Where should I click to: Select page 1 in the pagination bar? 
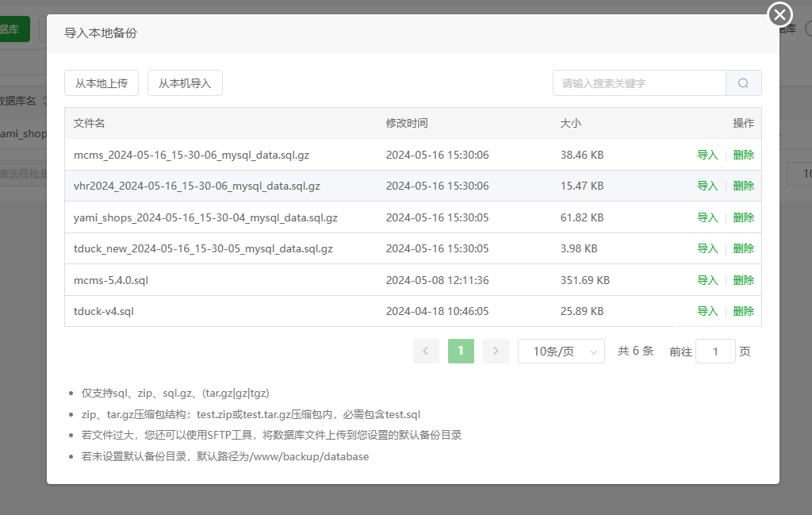[461, 351]
